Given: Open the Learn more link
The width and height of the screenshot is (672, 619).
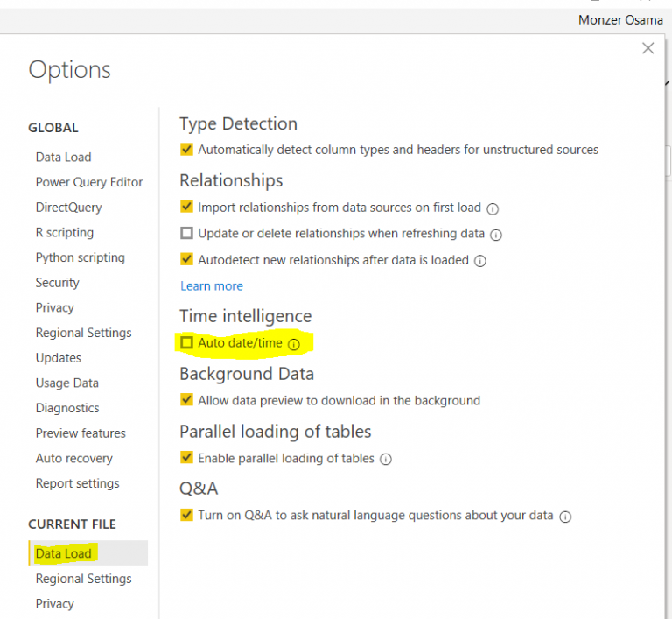Looking at the screenshot, I should [x=212, y=286].
